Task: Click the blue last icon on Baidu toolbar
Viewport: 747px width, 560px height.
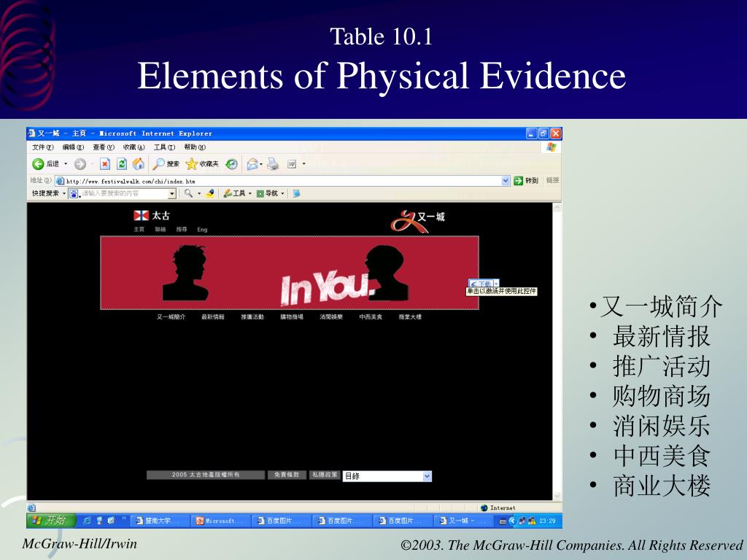Action: coord(296,193)
